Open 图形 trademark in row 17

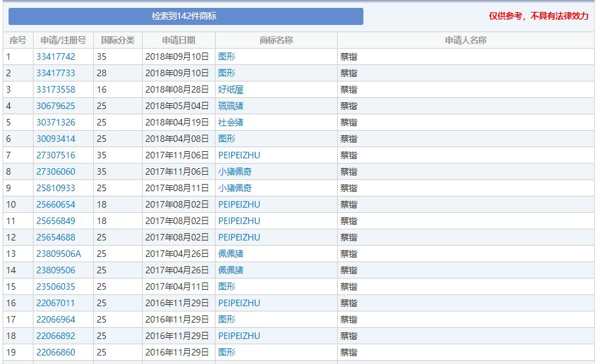[x=227, y=319]
